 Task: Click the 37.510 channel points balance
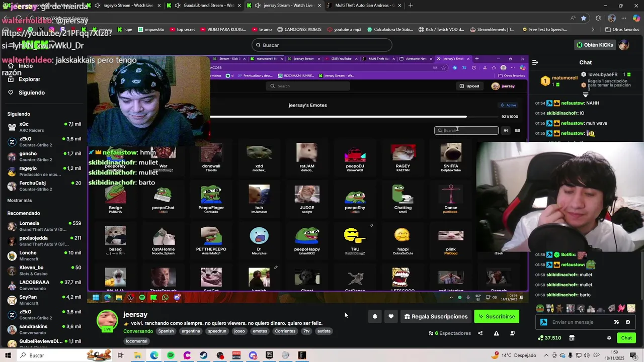pos(549,338)
